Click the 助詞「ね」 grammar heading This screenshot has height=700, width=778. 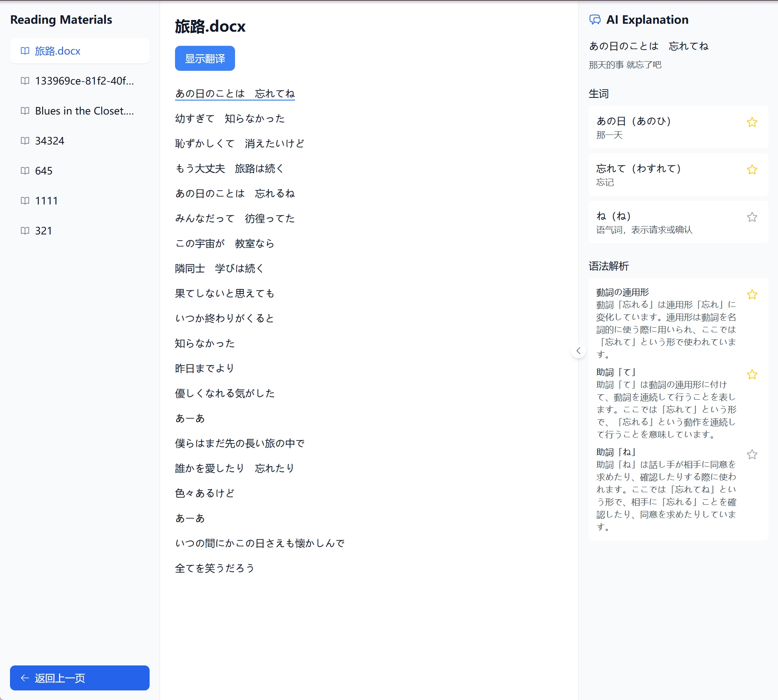tap(616, 452)
